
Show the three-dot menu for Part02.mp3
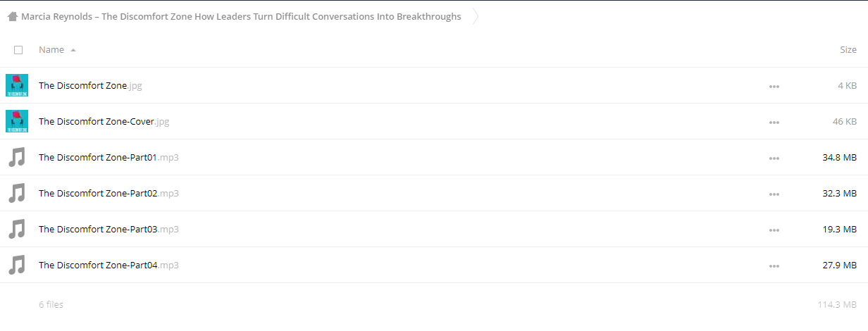coord(774,194)
